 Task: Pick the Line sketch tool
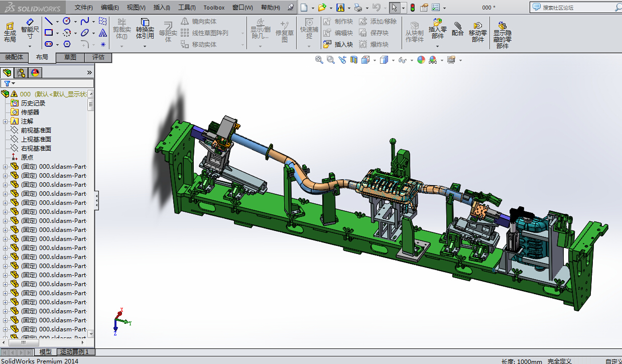click(49, 21)
